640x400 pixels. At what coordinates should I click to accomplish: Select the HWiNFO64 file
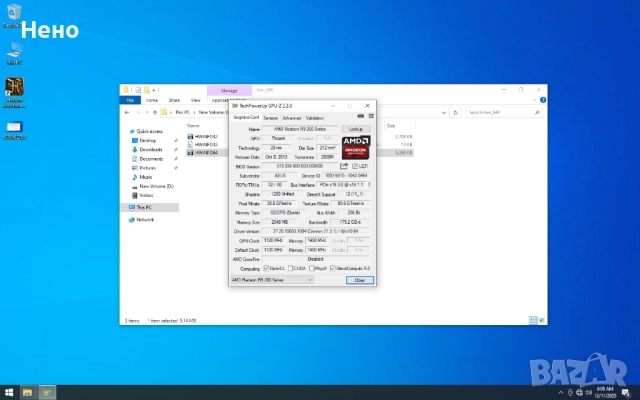pos(206,152)
